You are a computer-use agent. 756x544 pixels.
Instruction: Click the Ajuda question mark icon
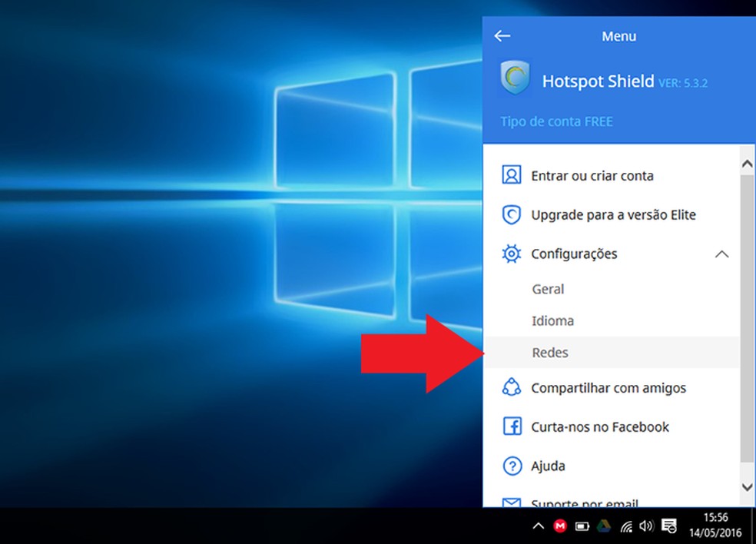tap(511, 466)
